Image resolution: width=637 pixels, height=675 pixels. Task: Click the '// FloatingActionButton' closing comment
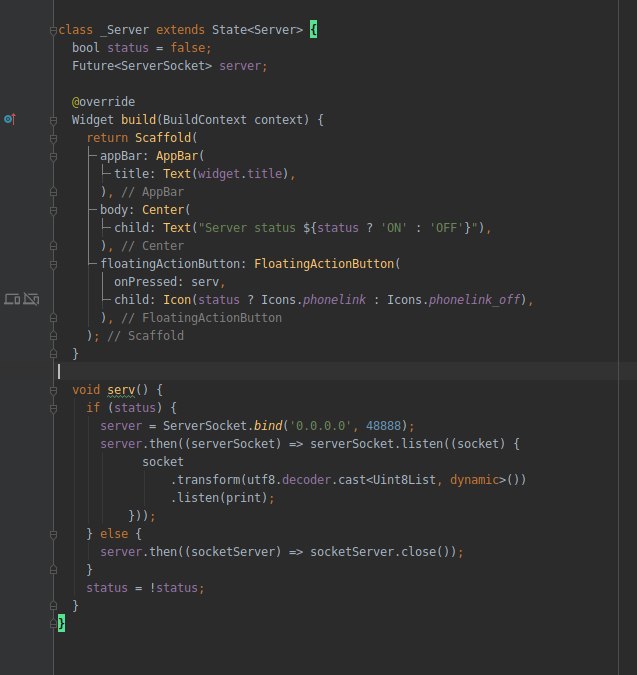(201, 318)
